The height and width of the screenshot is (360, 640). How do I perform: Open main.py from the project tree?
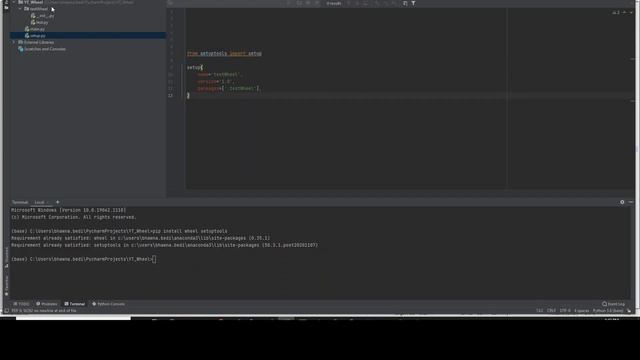(x=37, y=29)
